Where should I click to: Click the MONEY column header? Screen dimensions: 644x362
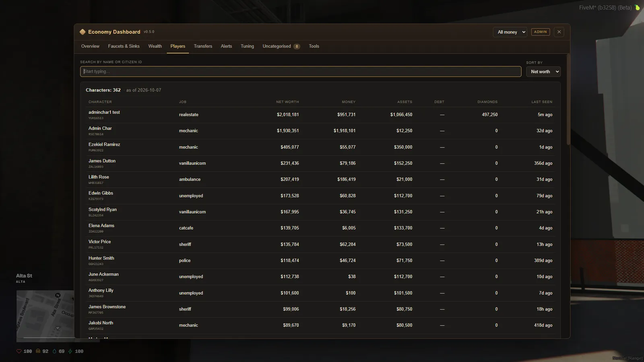(x=349, y=102)
